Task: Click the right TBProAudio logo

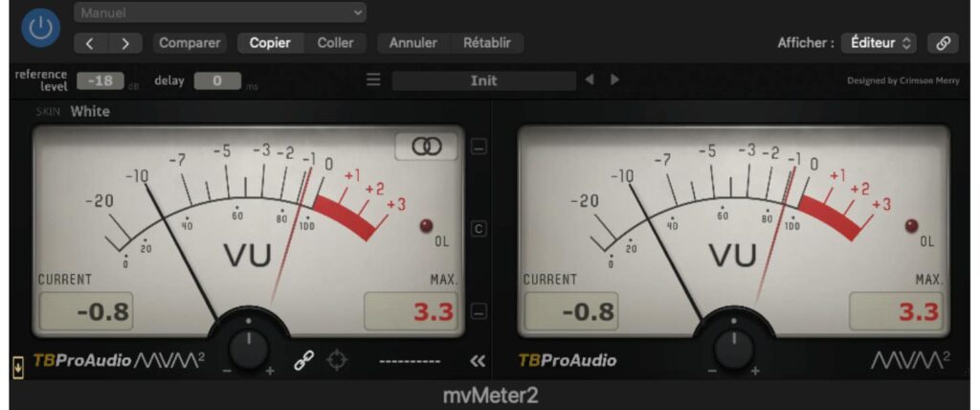Action: [x=567, y=360]
